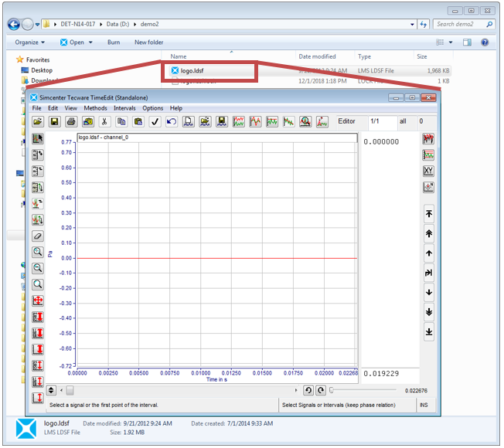Click the checkmark apply icon

(x=155, y=122)
